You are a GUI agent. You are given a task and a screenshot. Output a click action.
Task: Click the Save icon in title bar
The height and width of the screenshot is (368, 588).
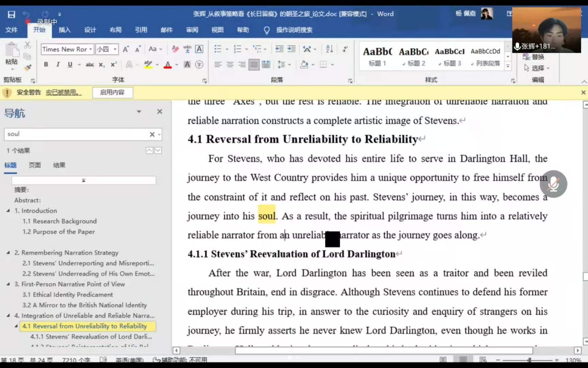point(11,14)
